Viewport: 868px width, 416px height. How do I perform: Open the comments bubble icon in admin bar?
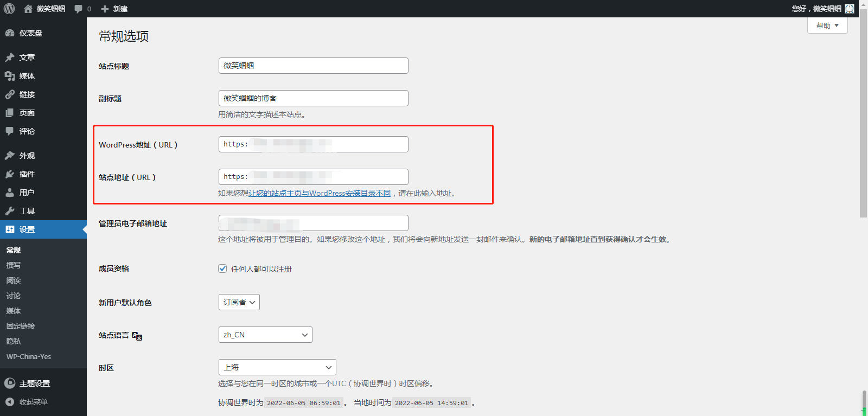click(79, 9)
